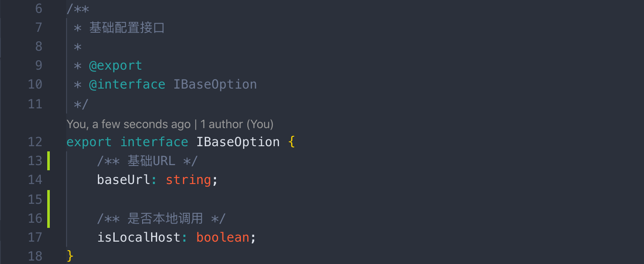Open the green git change marker beside line 13
Viewport: 644px width, 264px height.
pyautogui.click(x=49, y=161)
